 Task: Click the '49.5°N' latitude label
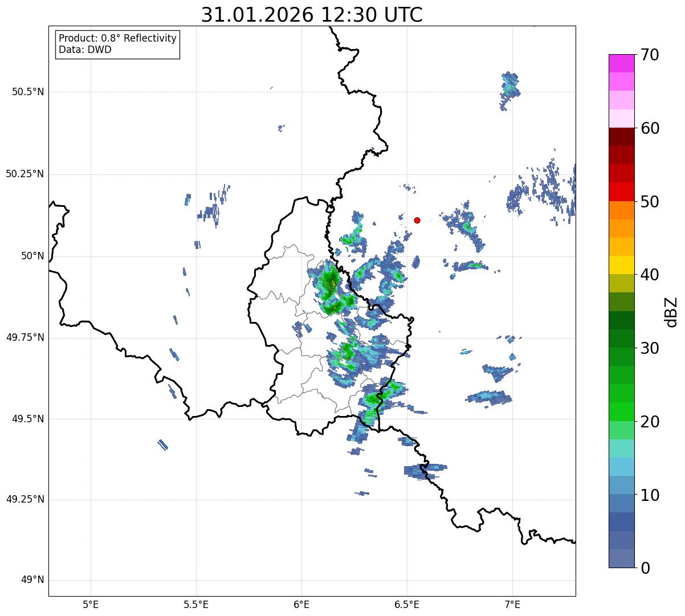coord(27,419)
